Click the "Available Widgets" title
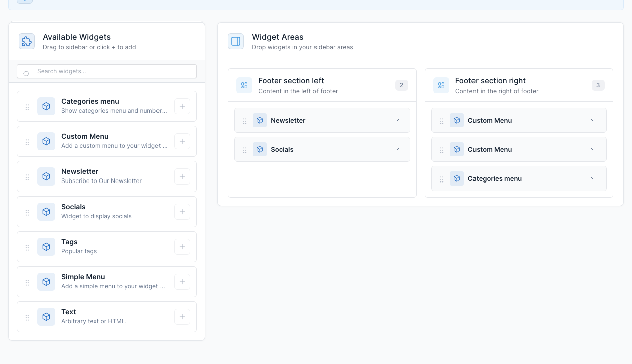 click(x=77, y=37)
